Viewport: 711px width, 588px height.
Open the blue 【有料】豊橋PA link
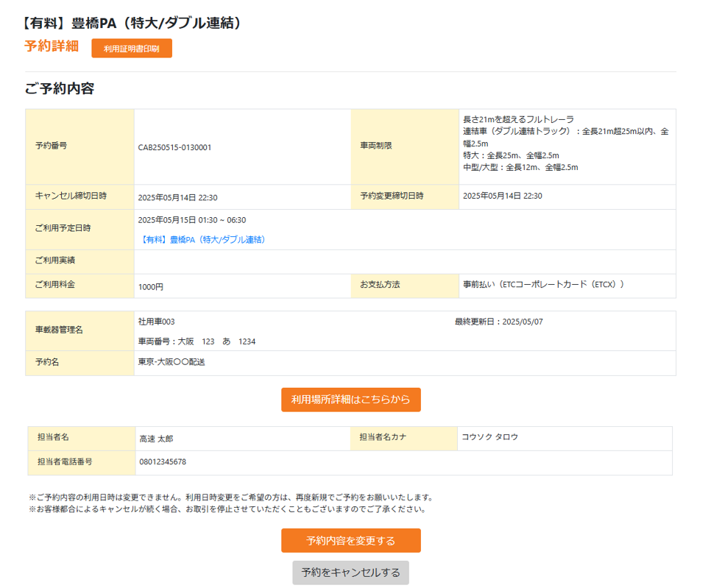[202, 240]
